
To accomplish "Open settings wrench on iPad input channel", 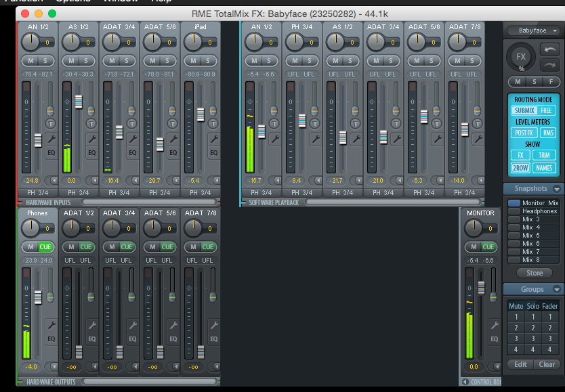I will pos(213,139).
